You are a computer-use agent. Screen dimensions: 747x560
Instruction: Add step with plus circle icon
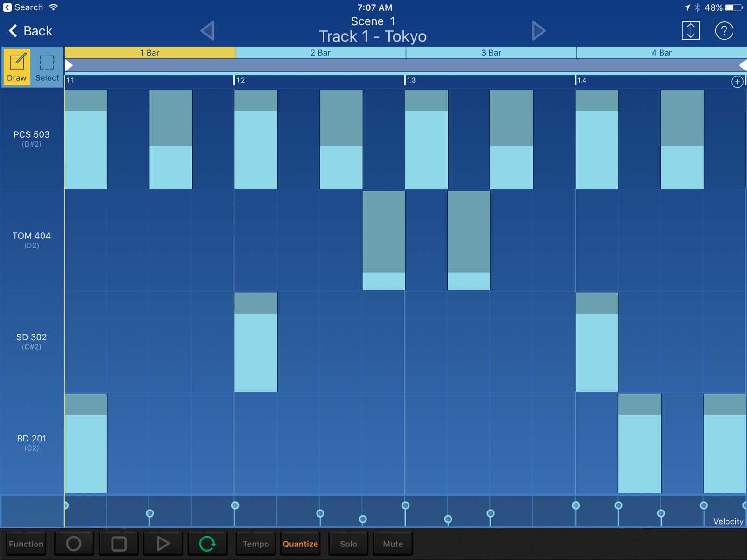pyautogui.click(x=737, y=82)
